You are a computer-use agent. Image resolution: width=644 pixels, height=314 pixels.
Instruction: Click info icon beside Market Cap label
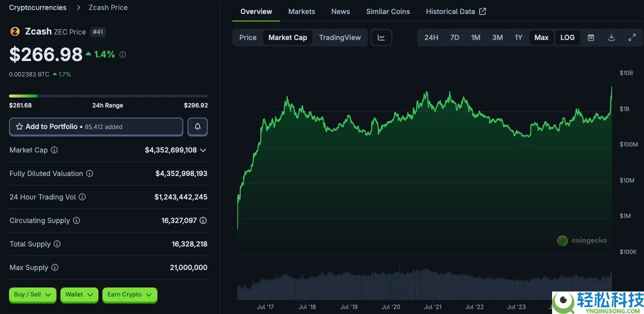54,150
